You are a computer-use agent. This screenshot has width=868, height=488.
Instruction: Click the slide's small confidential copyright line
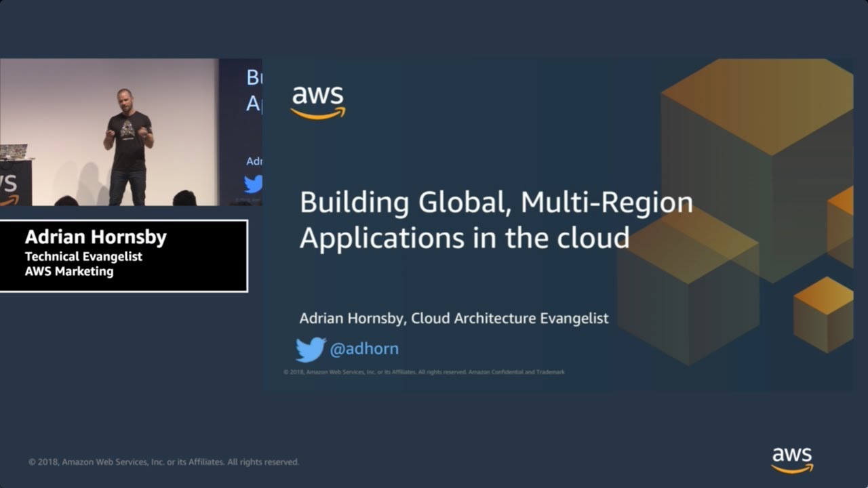(x=424, y=372)
